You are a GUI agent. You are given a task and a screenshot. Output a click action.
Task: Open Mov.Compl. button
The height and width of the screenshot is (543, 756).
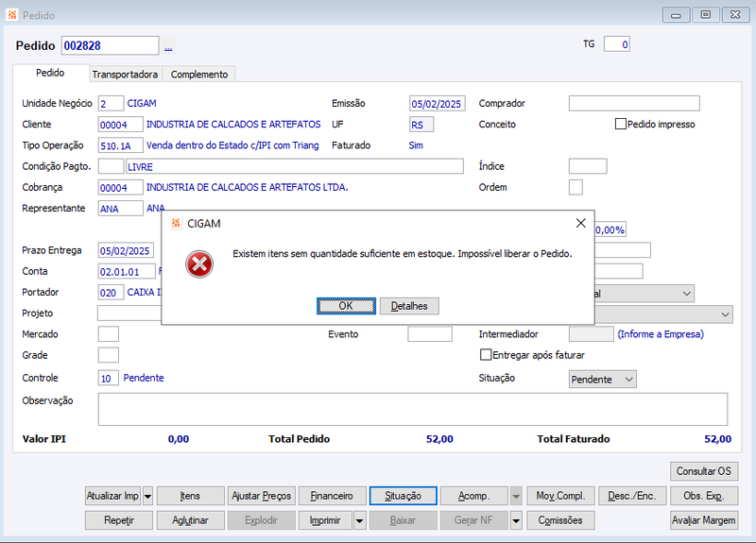click(560, 496)
